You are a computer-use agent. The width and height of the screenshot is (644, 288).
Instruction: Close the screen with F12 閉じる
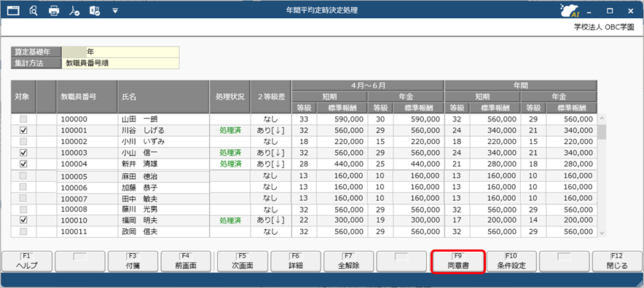coord(617,261)
